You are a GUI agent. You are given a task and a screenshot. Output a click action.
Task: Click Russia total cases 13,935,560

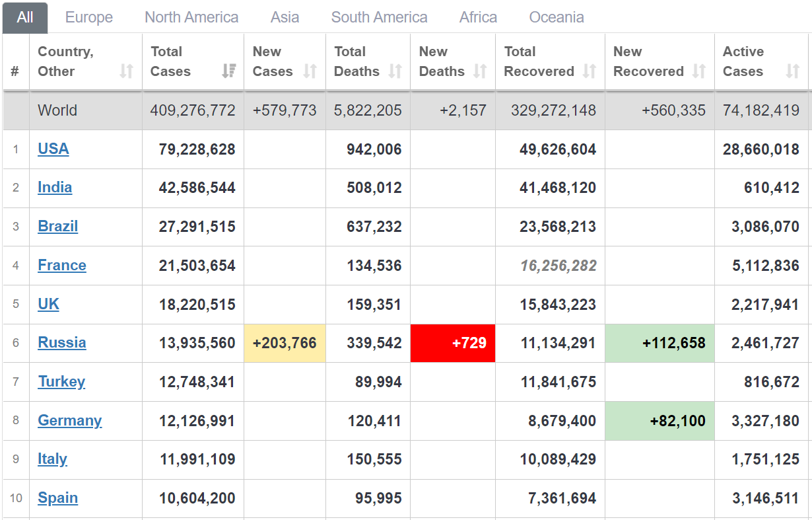(197, 344)
